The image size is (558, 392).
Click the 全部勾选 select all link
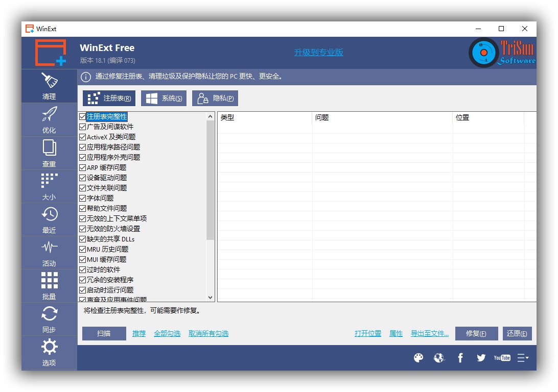167,334
